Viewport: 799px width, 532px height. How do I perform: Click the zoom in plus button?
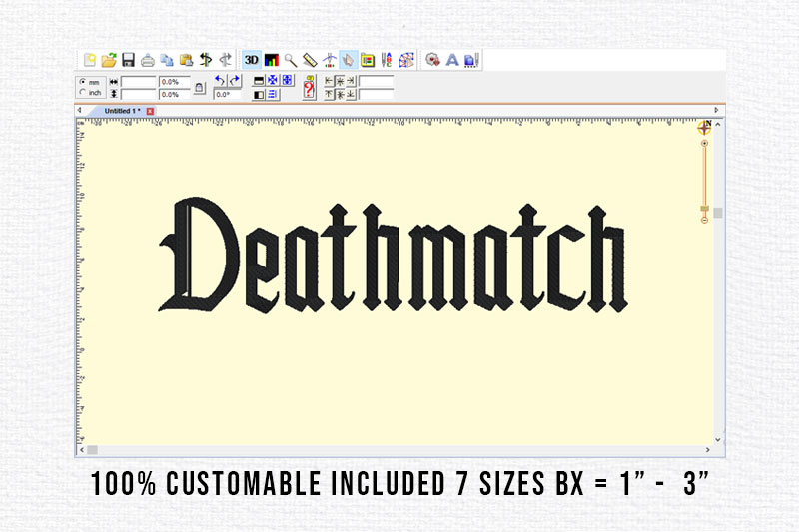coord(704,144)
